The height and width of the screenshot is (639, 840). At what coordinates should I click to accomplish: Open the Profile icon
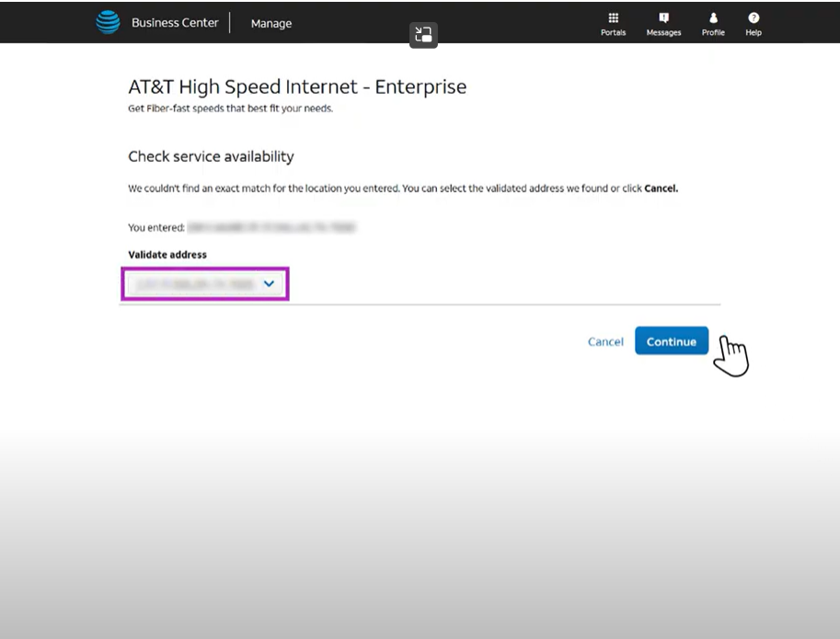tap(713, 17)
